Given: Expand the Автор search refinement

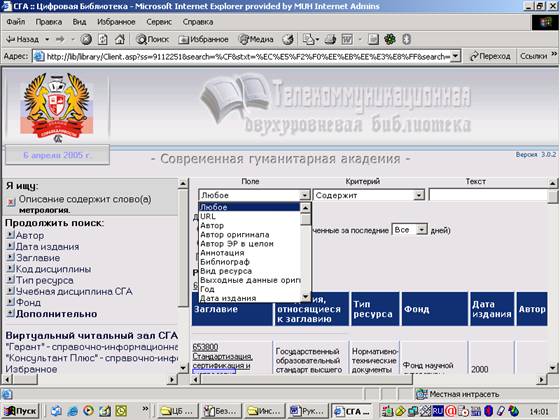Looking at the screenshot, I should click(x=26, y=235).
